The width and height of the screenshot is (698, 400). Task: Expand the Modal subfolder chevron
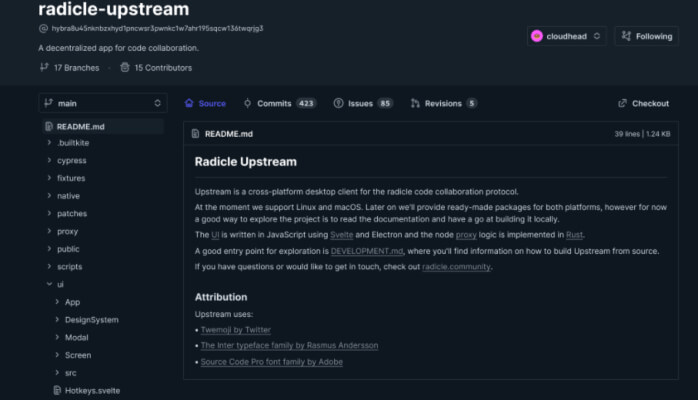pyautogui.click(x=57, y=337)
